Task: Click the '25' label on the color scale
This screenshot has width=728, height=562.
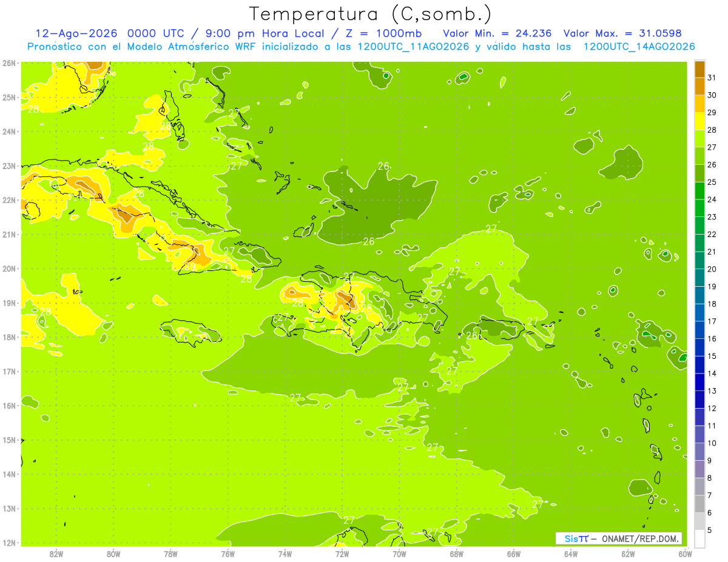Action: pos(712,182)
